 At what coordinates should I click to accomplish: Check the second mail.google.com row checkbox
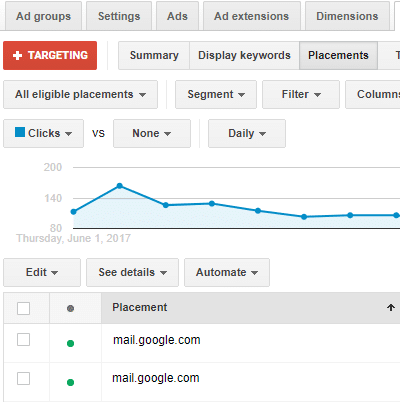23,378
